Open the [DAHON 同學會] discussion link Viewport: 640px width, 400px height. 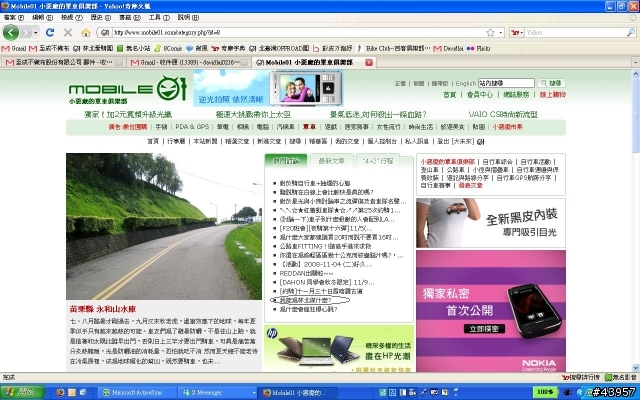[x=327, y=282]
